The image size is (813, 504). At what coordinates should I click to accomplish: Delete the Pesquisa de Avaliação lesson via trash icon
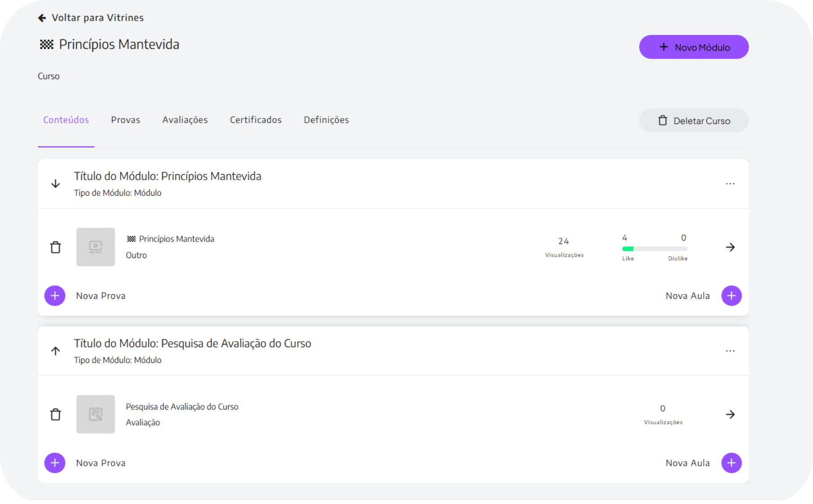pyautogui.click(x=56, y=414)
